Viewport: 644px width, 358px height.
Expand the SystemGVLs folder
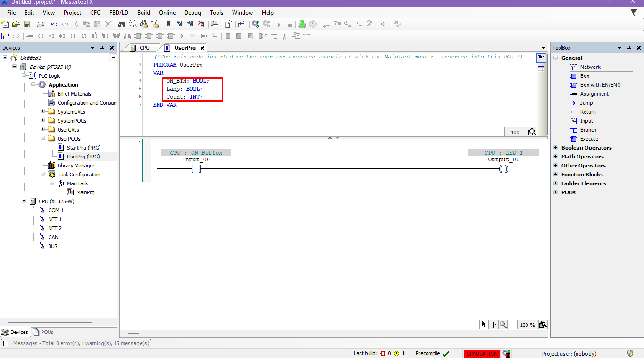pos(42,112)
